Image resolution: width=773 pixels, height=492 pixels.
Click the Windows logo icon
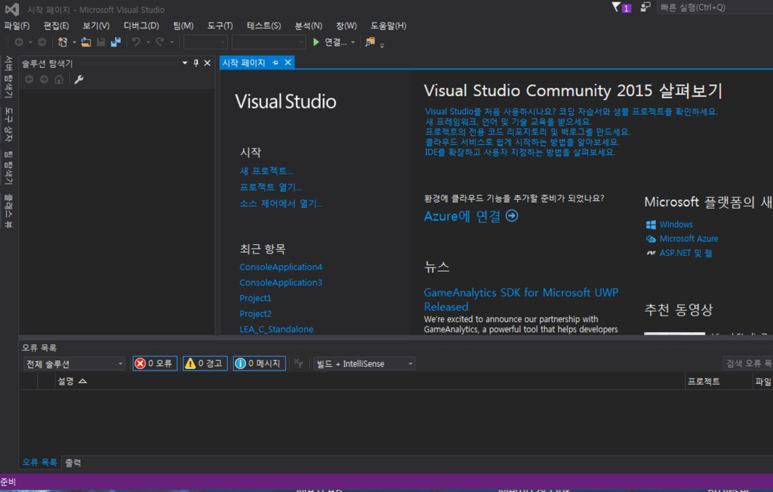pyautogui.click(x=651, y=224)
